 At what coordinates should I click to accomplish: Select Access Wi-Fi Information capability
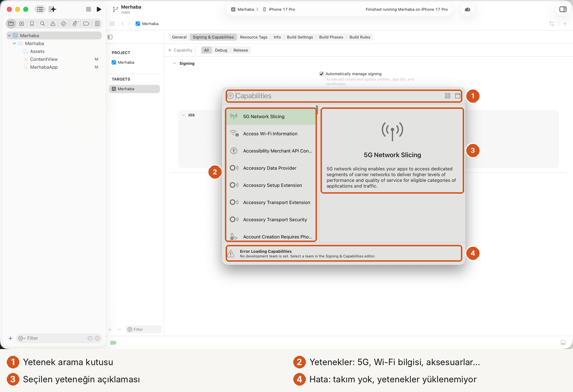pos(271,134)
